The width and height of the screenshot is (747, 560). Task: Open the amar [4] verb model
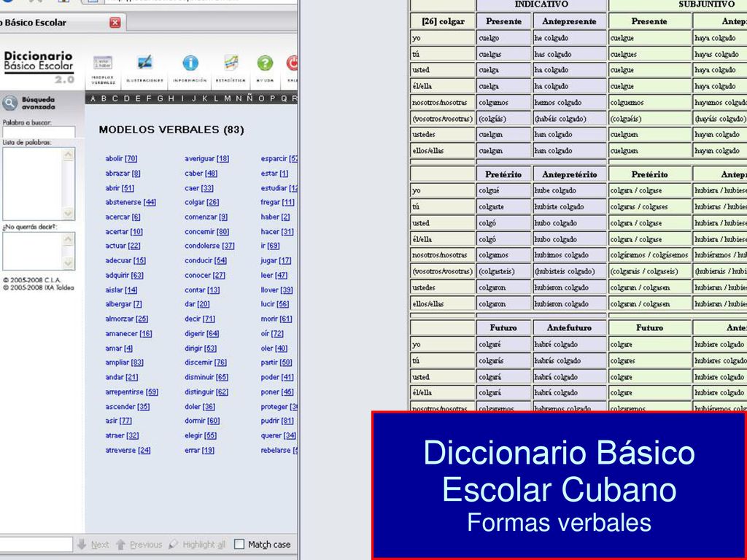(x=119, y=349)
